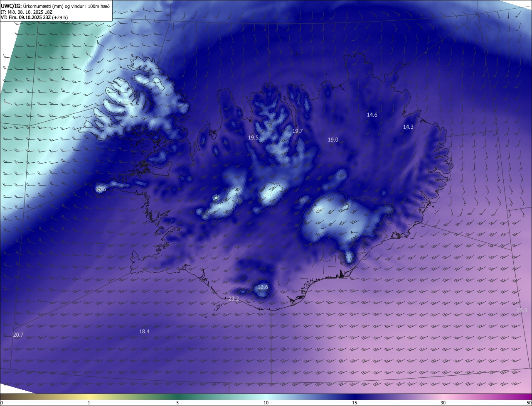The width and height of the screenshot is (532, 406).
Task: Click the 19.7 value label
Action: tap(298, 131)
